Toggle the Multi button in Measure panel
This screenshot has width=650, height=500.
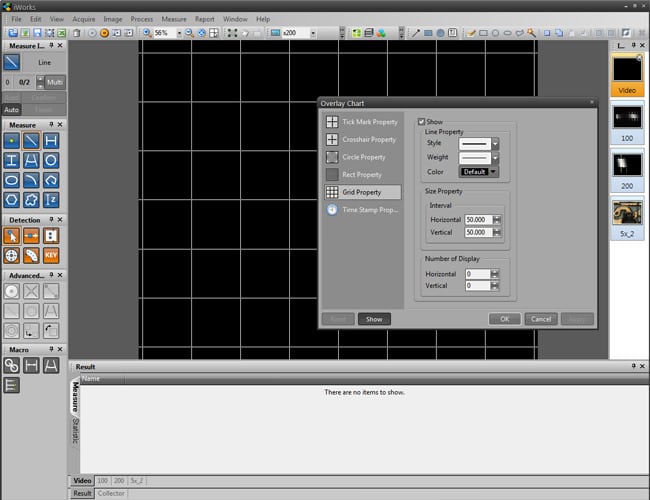(55, 82)
